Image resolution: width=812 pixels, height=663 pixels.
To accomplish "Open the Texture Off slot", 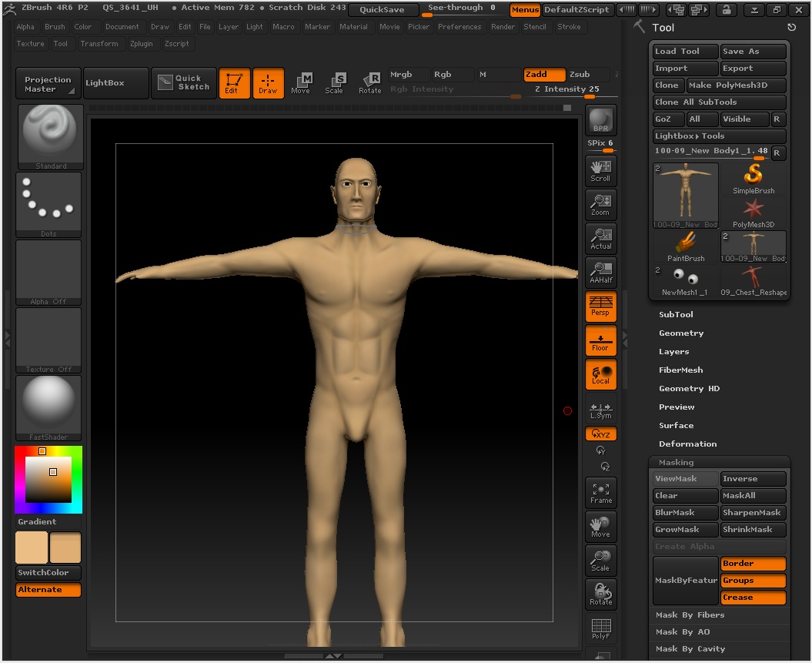I will [48, 340].
